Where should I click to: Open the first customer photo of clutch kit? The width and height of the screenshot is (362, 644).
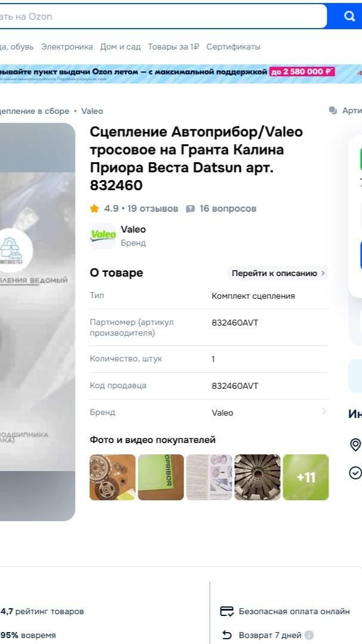pos(113,477)
